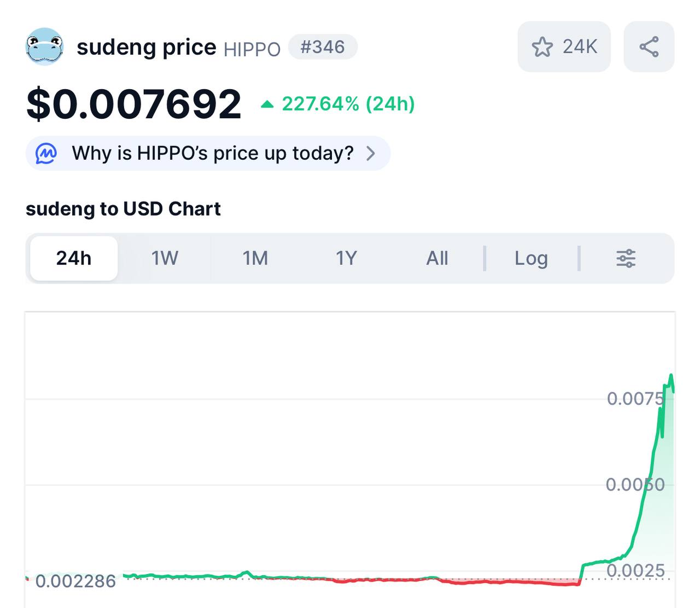
Task: Click the #346 rank badge
Action: [323, 47]
